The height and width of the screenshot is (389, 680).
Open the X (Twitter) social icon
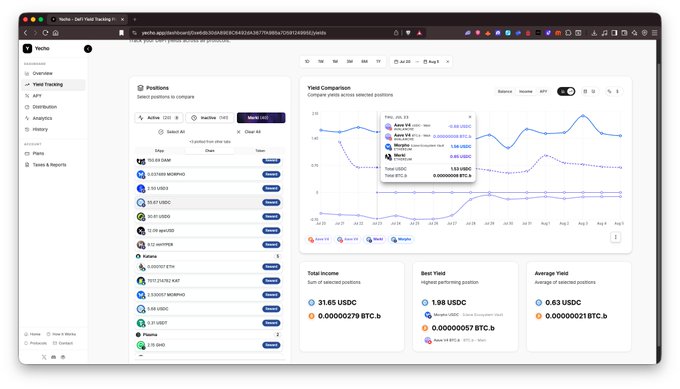(44, 357)
